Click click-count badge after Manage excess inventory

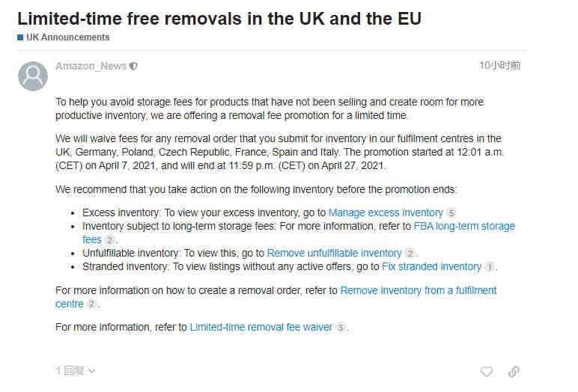(451, 213)
